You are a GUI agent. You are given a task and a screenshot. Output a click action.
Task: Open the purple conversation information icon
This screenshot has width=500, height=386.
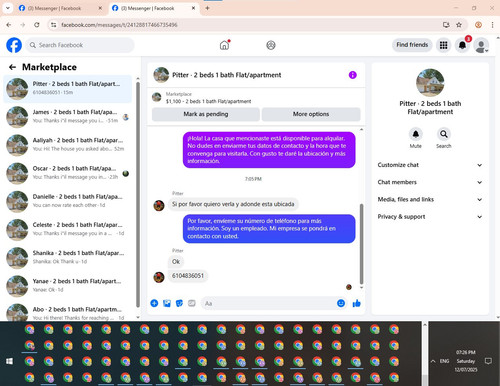(x=352, y=75)
